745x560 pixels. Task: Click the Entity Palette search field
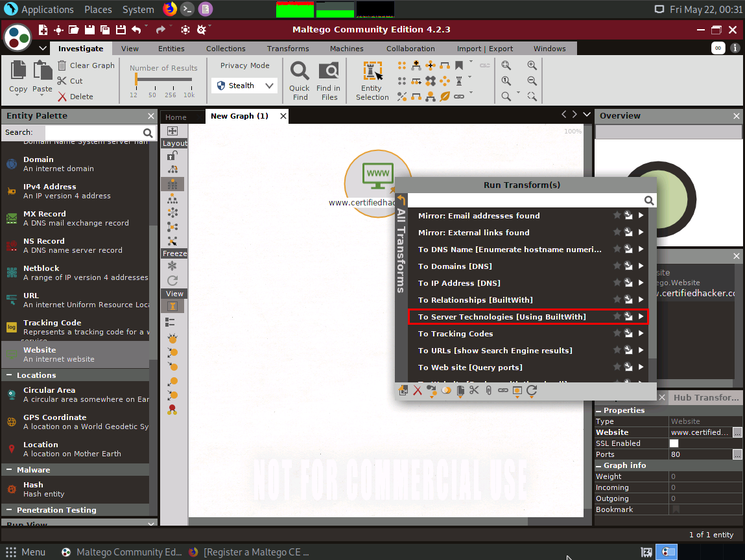click(x=95, y=132)
